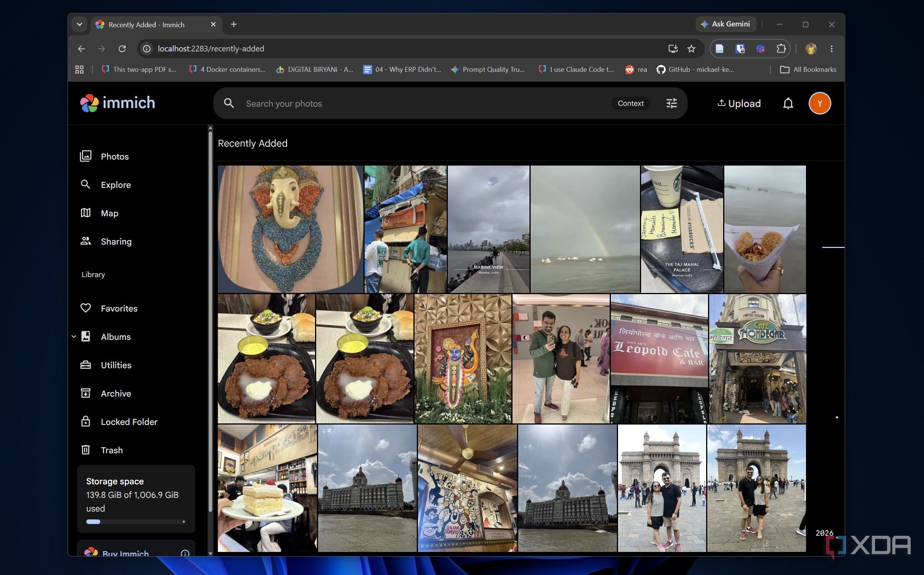Click the Upload button
This screenshot has height=575, width=924.
739,104
